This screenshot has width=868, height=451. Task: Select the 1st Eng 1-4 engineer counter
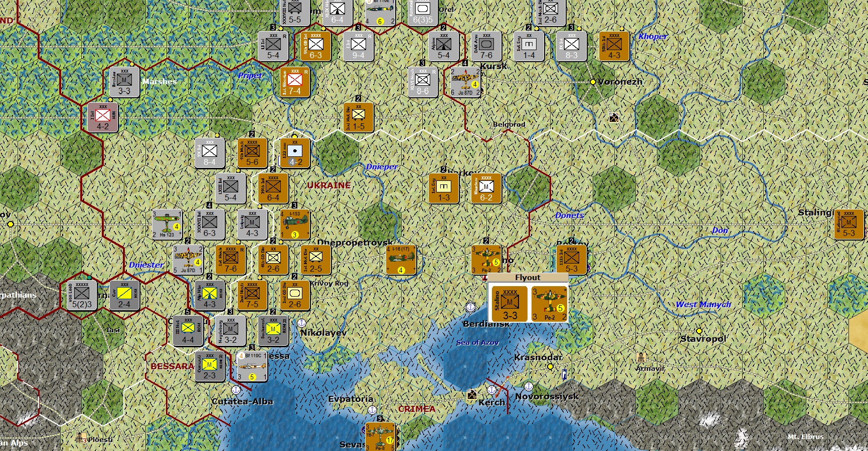click(529, 46)
